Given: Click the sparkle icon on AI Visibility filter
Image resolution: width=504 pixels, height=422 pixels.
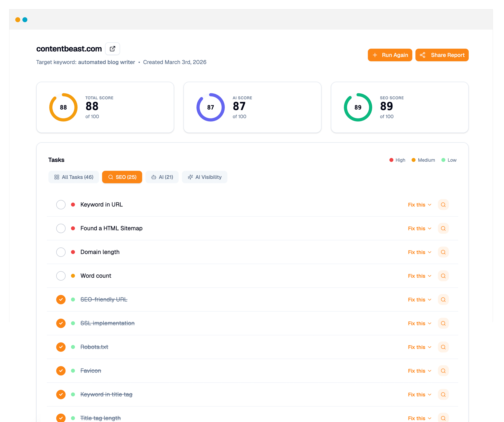Looking at the screenshot, I should (x=190, y=177).
